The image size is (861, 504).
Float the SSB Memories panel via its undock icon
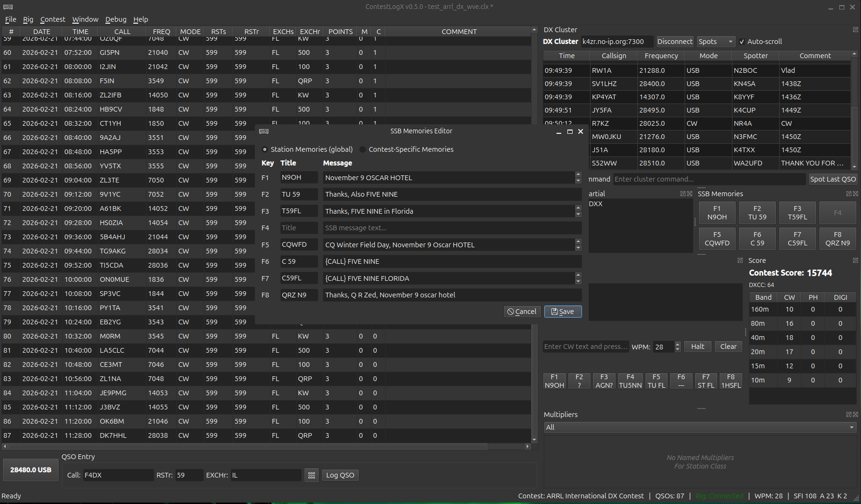(x=848, y=193)
